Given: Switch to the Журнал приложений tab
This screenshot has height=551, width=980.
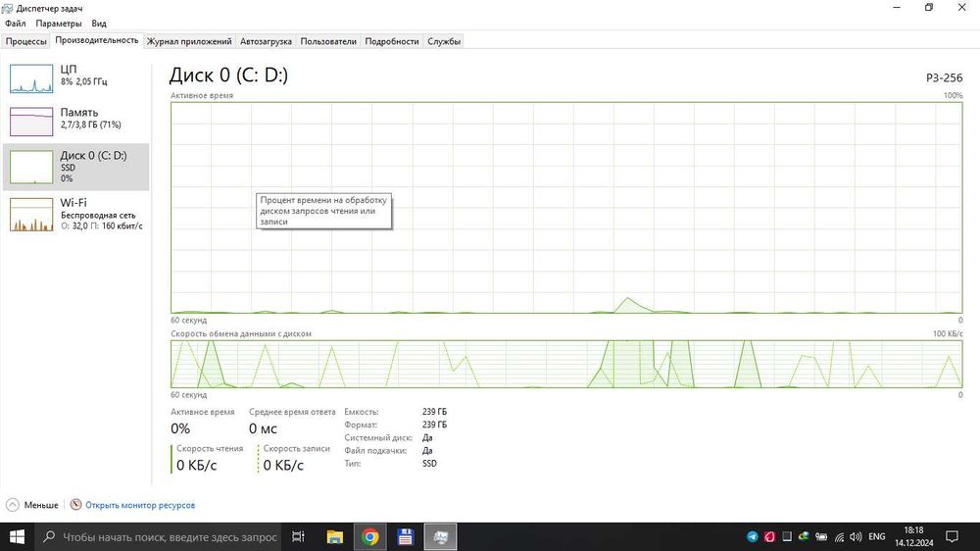Looking at the screenshot, I should 189,41.
